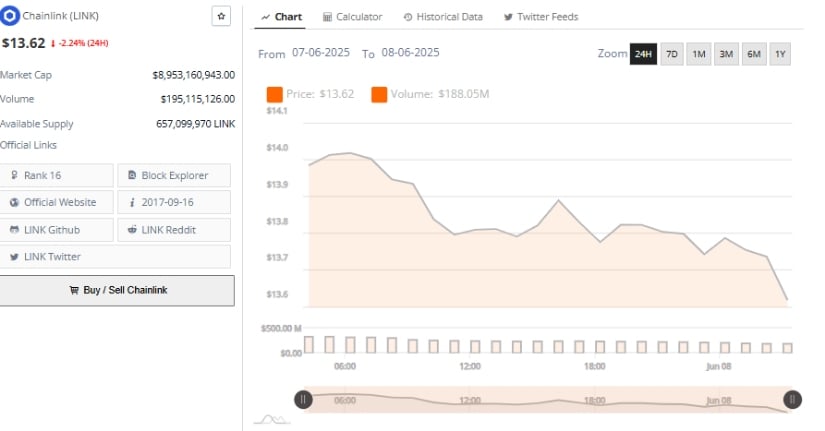Image resolution: width=825 pixels, height=431 pixels.
Task: Click the price line chart area
Action: click(x=548, y=230)
